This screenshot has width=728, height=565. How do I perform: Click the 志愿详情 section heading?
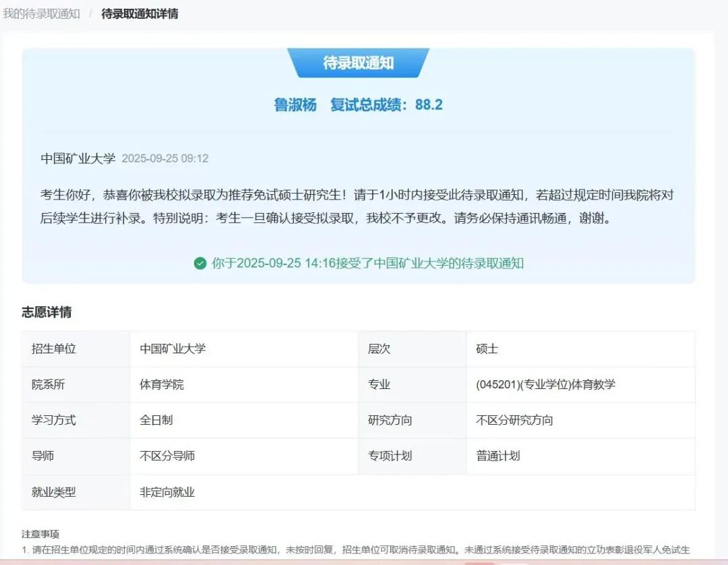coord(47,312)
